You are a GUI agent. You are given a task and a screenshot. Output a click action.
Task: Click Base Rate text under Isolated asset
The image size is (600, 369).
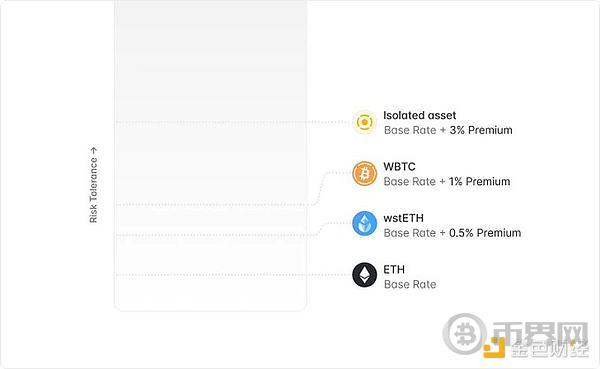point(410,130)
